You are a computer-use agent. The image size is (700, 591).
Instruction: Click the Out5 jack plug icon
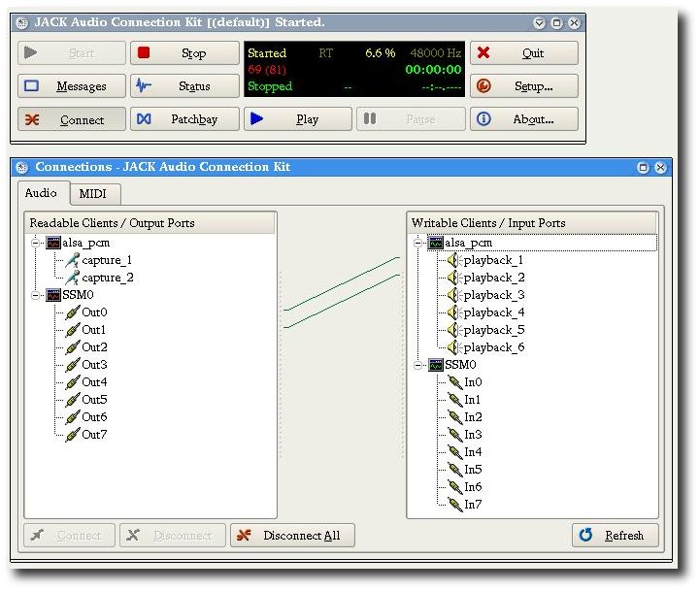(72, 400)
